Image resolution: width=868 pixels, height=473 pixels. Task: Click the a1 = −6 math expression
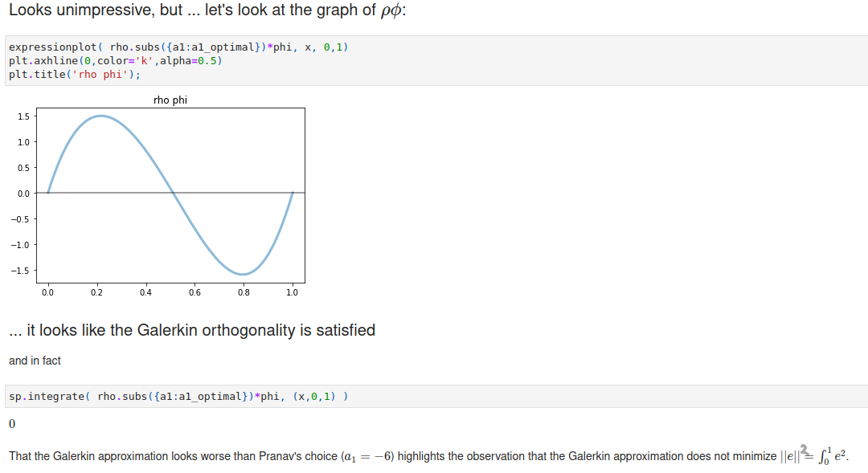coord(368,456)
